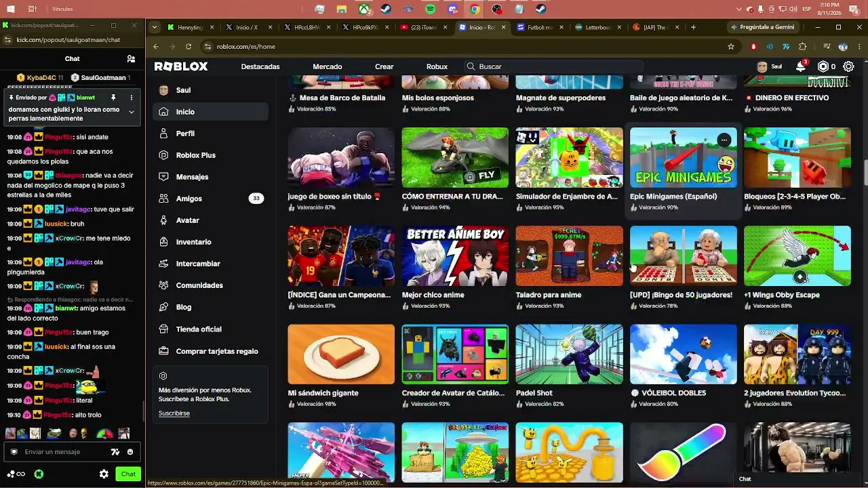Switch to the [JAP] The tab

click(x=656, y=27)
